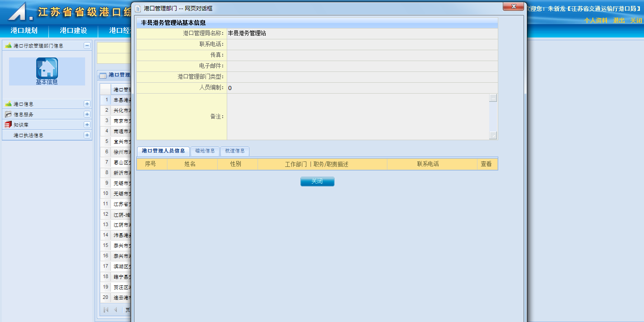Expand the 港口执法信息 section

pyautogui.click(x=87, y=135)
